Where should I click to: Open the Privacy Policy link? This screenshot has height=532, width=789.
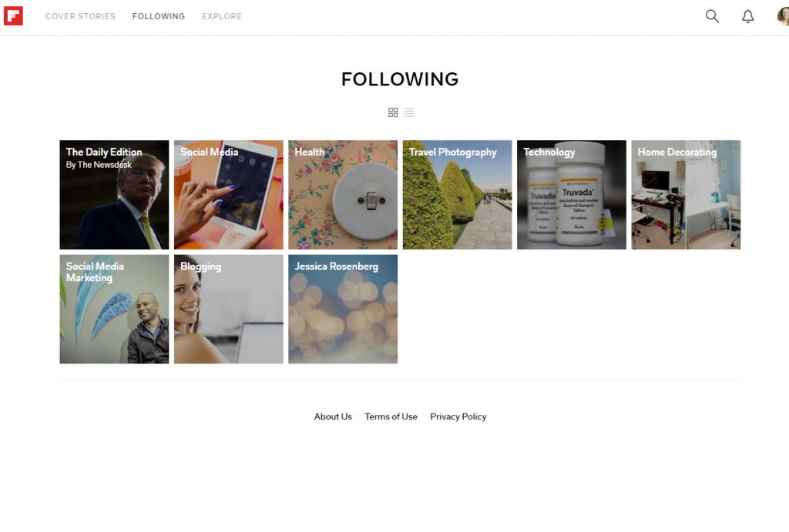pos(458,417)
